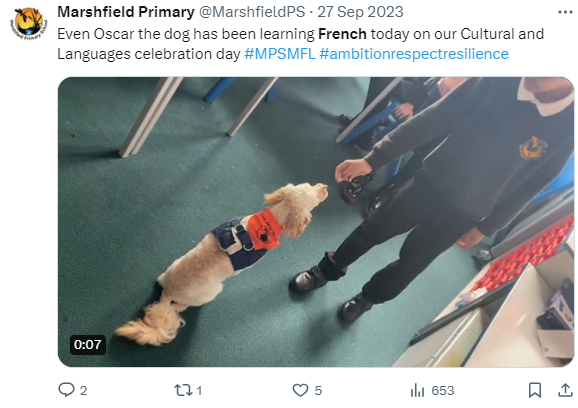The width and height of the screenshot is (578, 408).
Task: Click the tweet text about learning French
Action: point(300,44)
